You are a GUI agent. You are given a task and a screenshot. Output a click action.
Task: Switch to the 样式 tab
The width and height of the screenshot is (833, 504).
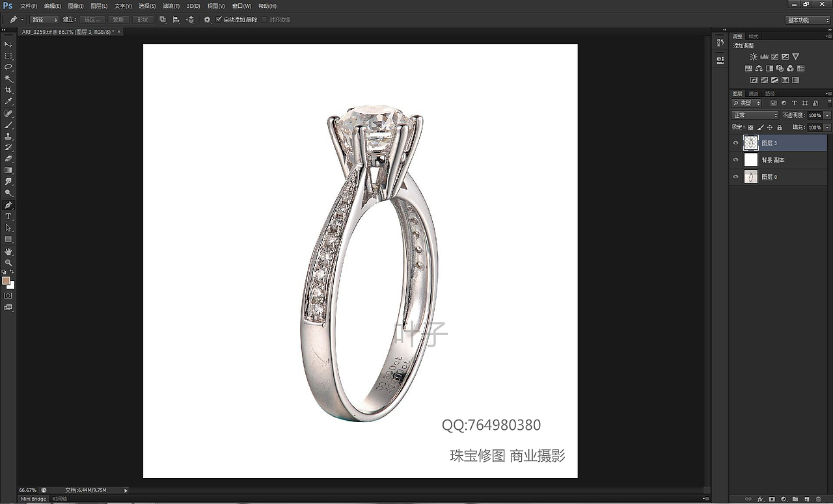[x=754, y=36]
